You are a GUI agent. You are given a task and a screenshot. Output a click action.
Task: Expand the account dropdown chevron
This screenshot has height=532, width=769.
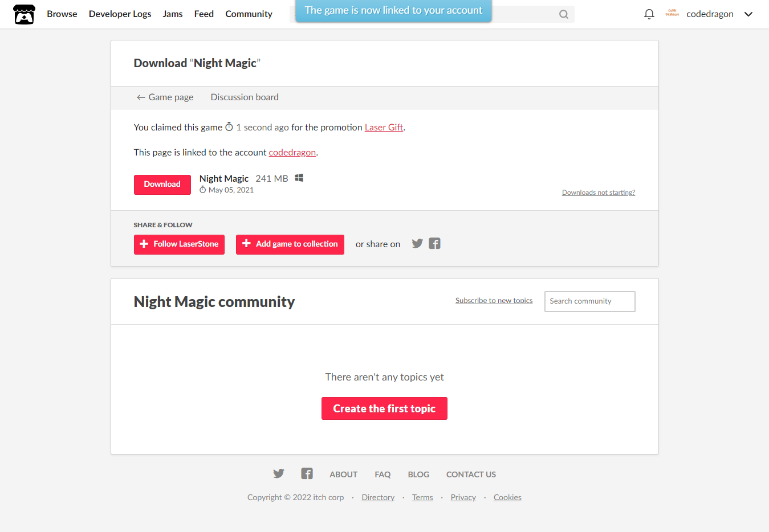coord(748,14)
